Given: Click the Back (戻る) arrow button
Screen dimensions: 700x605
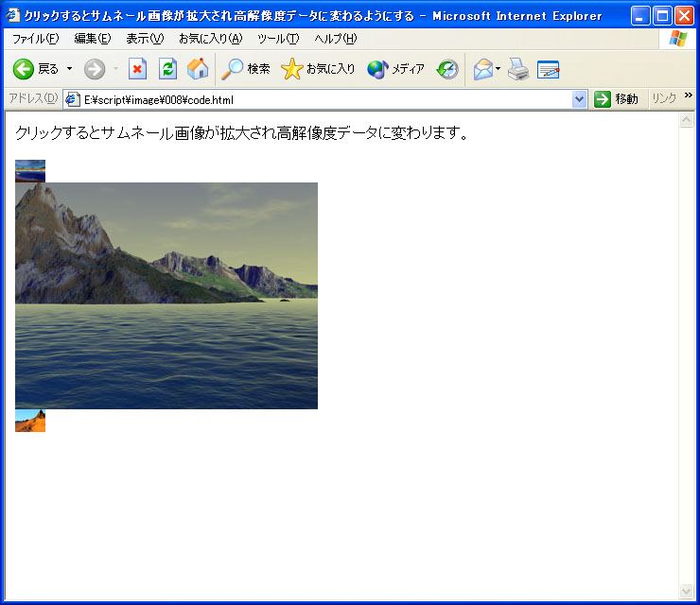Looking at the screenshot, I should tap(35, 69).
